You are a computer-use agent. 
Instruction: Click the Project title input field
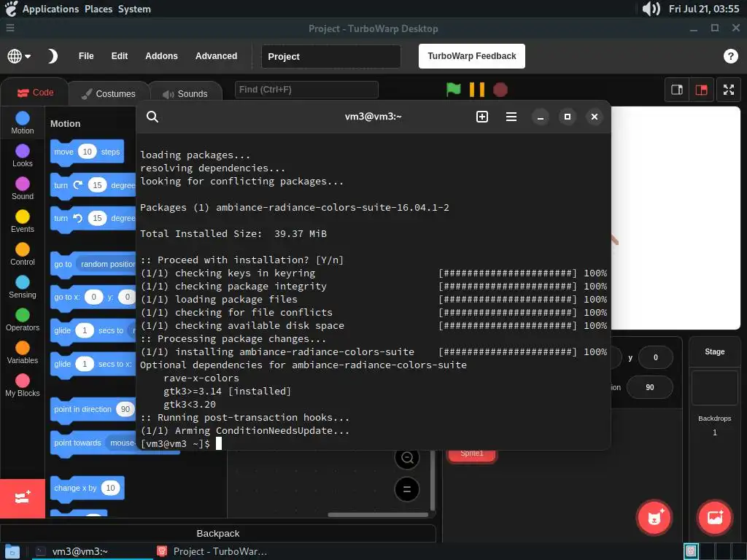(x=331, y=56)
